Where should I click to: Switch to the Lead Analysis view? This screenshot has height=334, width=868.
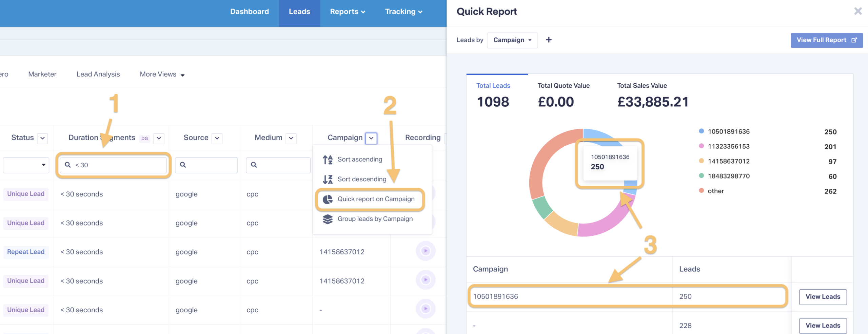(x=98, y=74)
